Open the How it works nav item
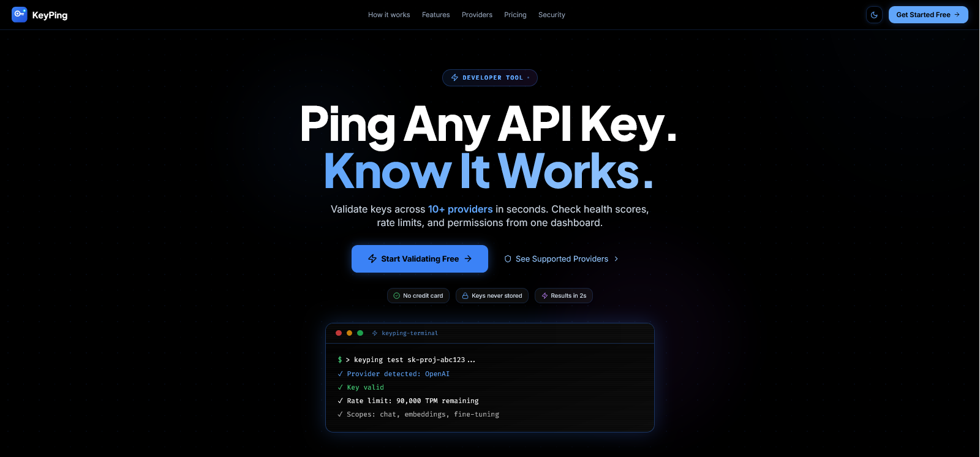The width and height of the screenshot is (980, 457). 389,15
